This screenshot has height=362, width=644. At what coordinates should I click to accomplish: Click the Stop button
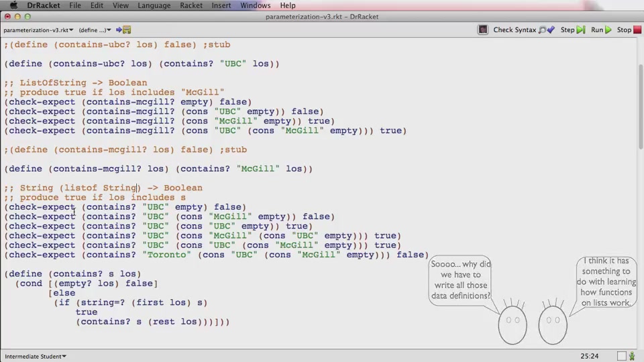point(629,29)
